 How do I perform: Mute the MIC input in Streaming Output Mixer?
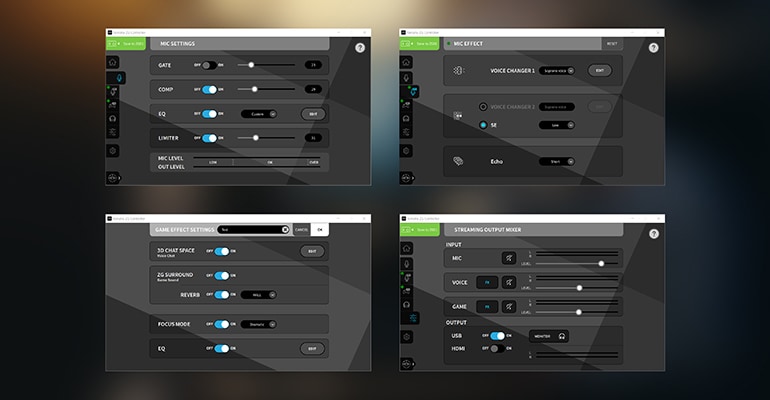(x=509, y=258)
